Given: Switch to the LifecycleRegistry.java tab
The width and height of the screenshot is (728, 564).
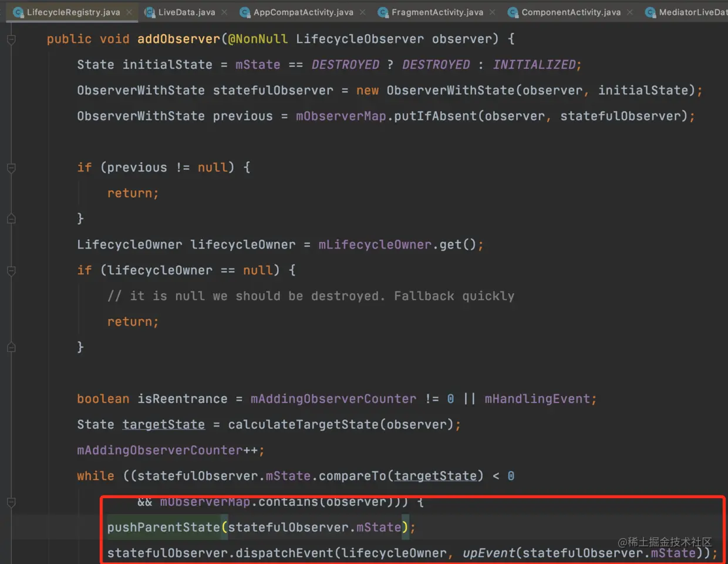Looking at the screenshot, I should click(x=73, y=12).
